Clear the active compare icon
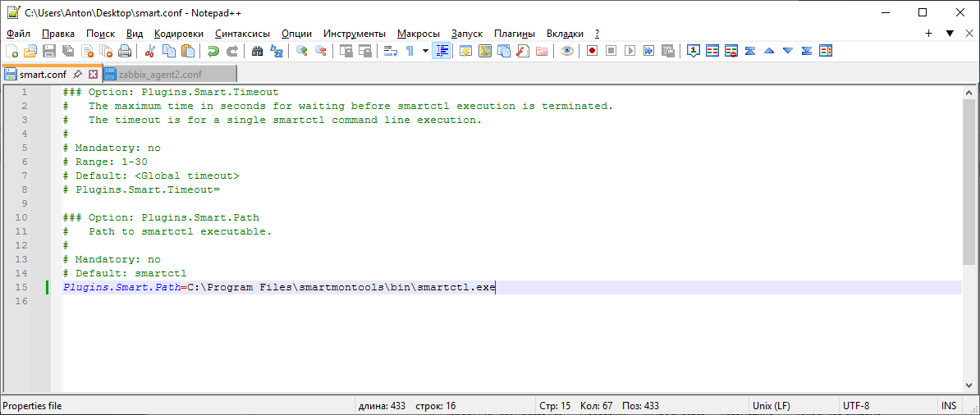 pos(731,51)
